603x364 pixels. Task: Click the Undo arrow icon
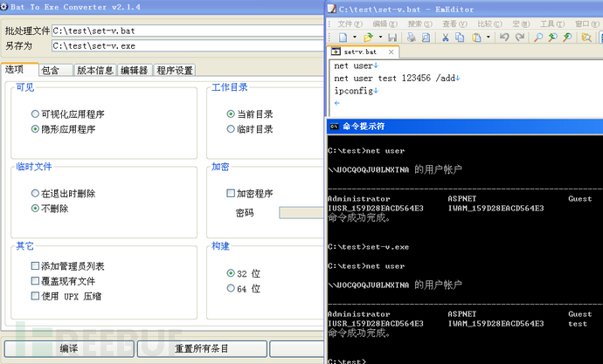point(504,38)
